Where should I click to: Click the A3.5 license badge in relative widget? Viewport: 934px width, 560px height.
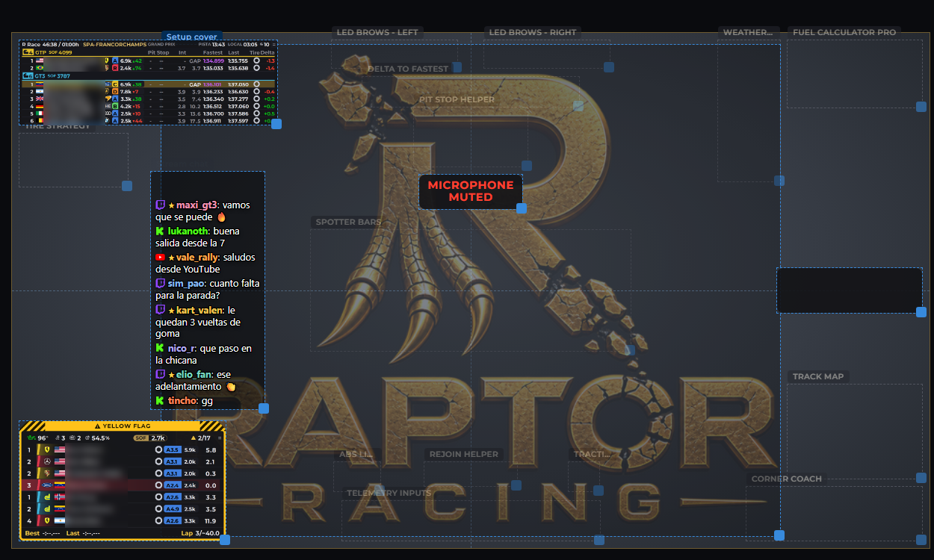172,449
